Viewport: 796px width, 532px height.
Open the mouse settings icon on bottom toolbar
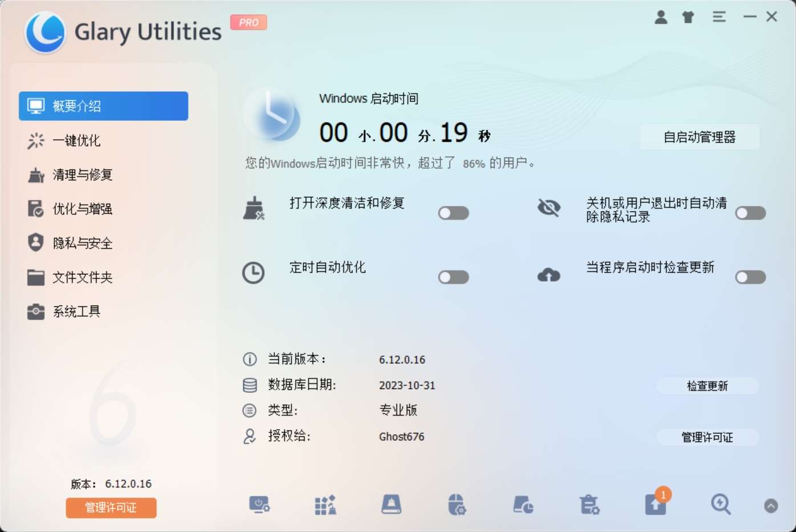pos(456,505)
